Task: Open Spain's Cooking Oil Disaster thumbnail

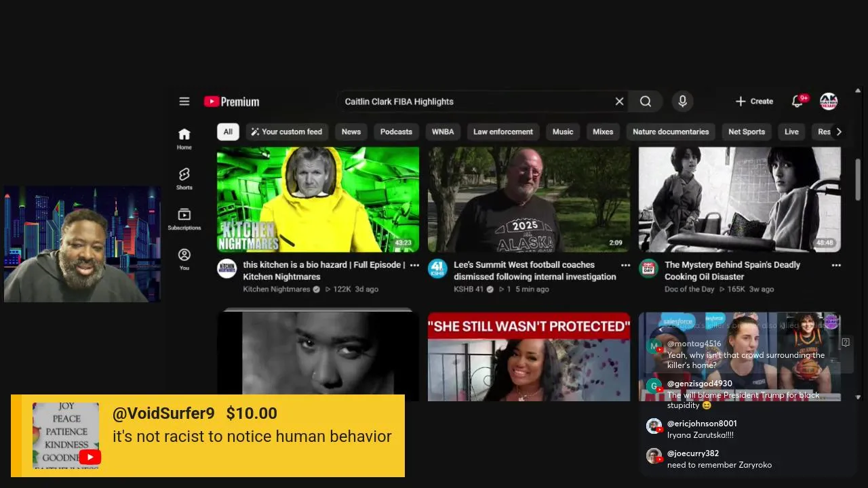Action: point(740,199)
